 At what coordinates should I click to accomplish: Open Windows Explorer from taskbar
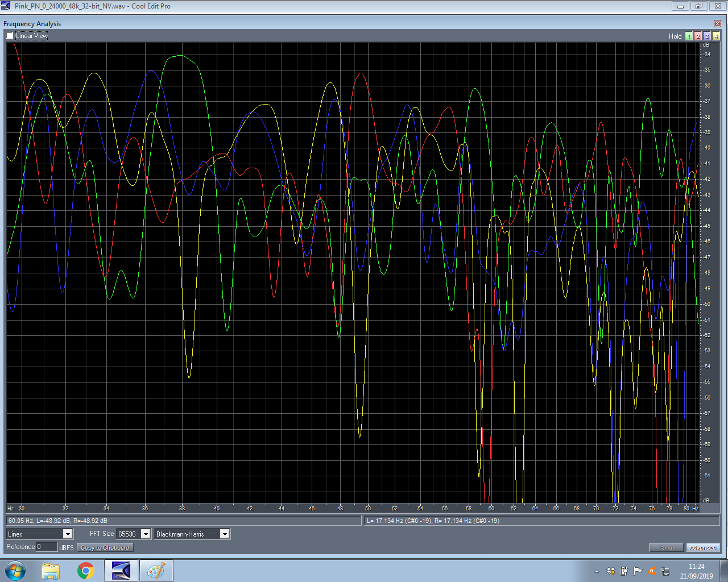(51, 571)
